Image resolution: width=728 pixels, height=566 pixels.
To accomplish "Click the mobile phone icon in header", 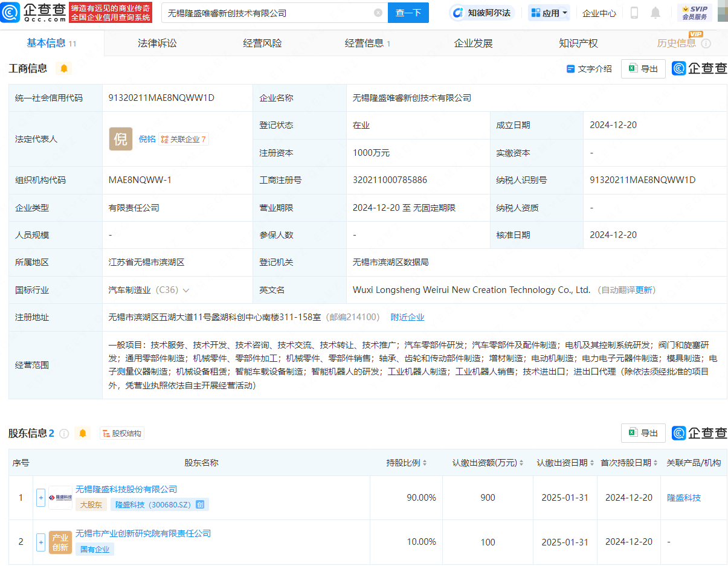I will (634, 13).
